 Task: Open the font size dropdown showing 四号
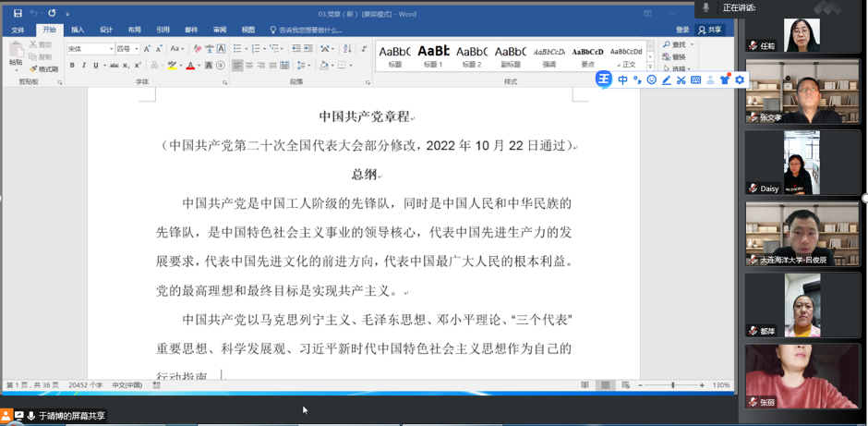tap(137, 49)
